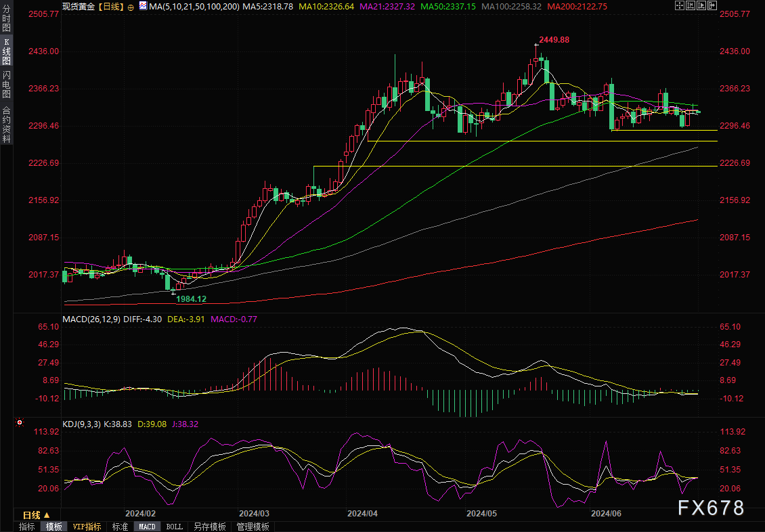The width and height of the screenshot is (765, 532).
Task: Click the MA indicator chart icon
Action: (x=142, y=5)
